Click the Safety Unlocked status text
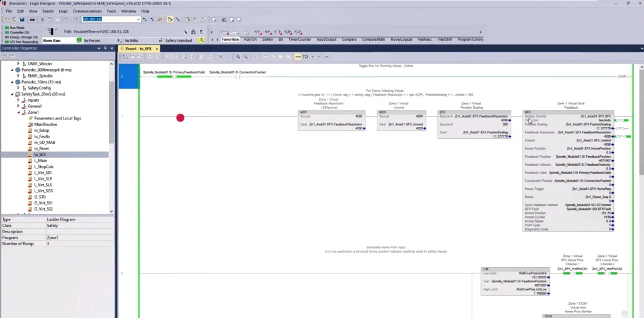Viewport: 644px width, 318px height. (178, 41)
